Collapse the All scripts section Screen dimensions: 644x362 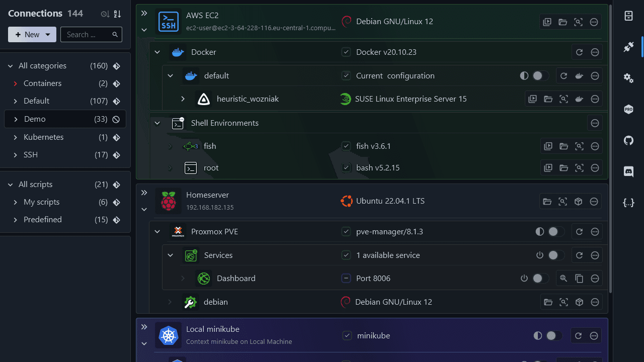pyautogui.click(x=11, y=185)
